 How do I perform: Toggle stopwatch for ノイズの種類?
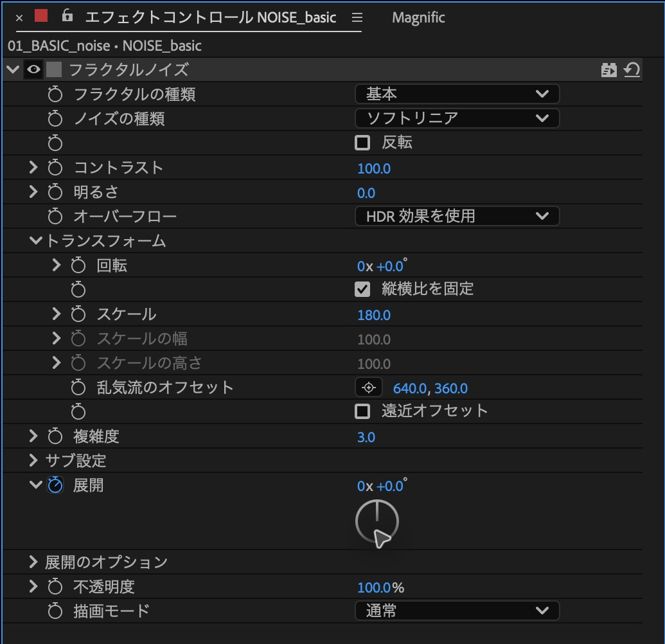point(55,119)
